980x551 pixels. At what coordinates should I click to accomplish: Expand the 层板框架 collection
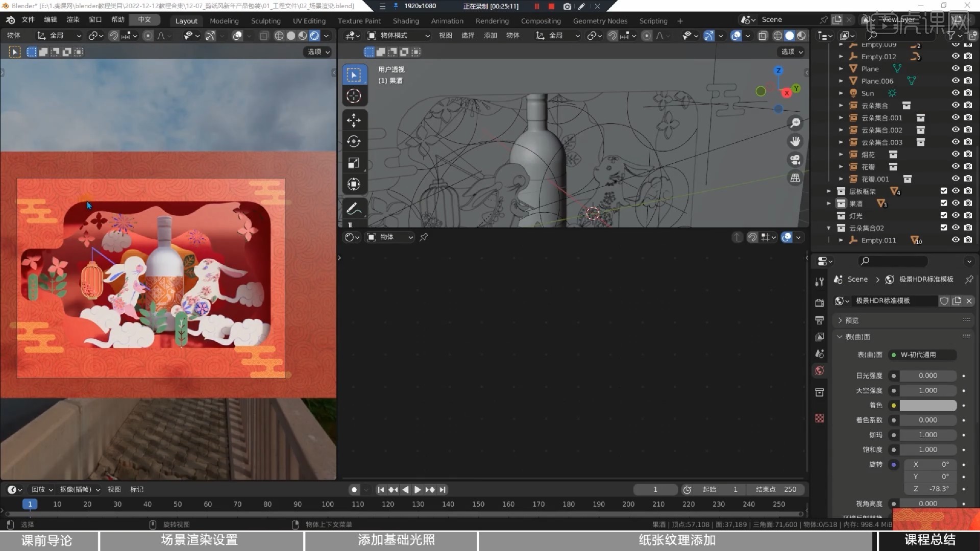tap(829, 191)
